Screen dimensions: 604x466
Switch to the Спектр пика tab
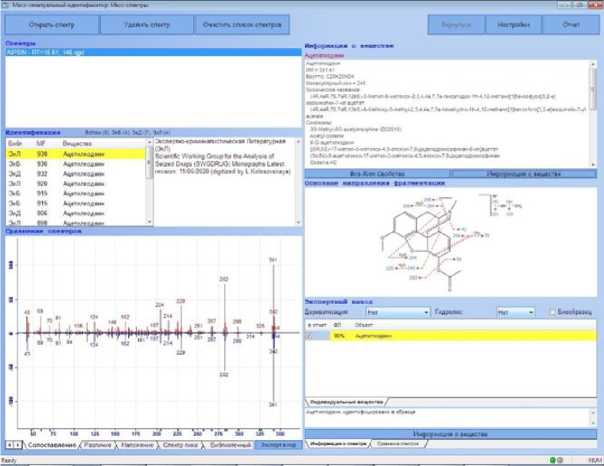point(180,445)
